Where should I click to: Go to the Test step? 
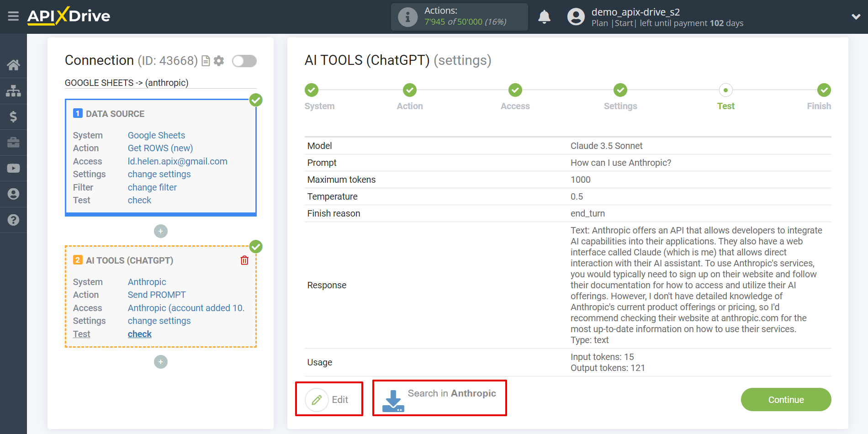pos(725,90)
